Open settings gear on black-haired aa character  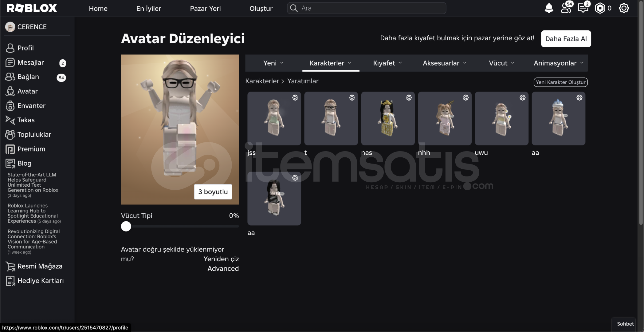point(295,178)
